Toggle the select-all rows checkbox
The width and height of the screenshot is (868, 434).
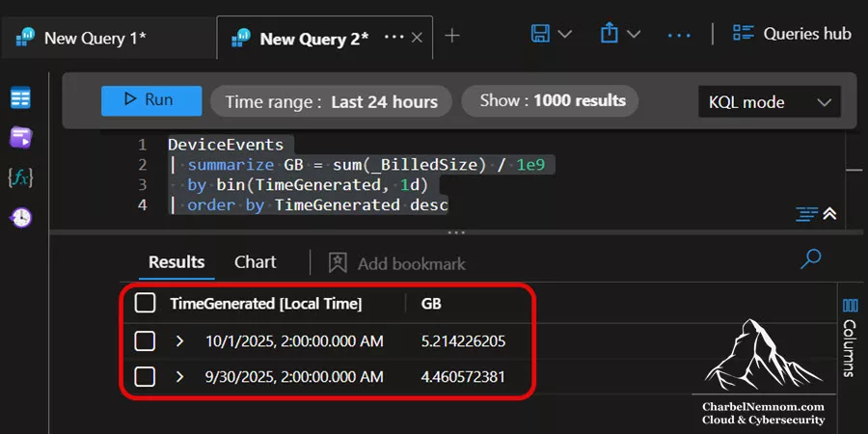coord(145,304)
